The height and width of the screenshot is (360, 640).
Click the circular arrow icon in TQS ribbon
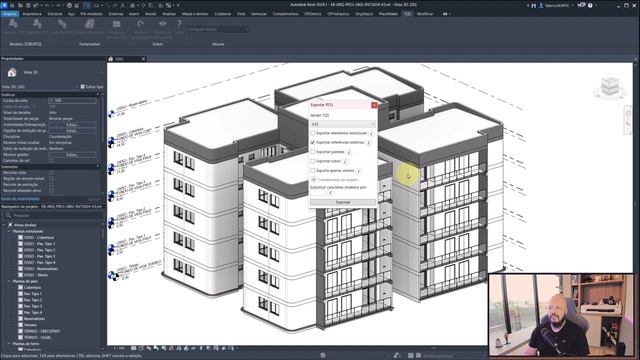[x=140, y=24]
